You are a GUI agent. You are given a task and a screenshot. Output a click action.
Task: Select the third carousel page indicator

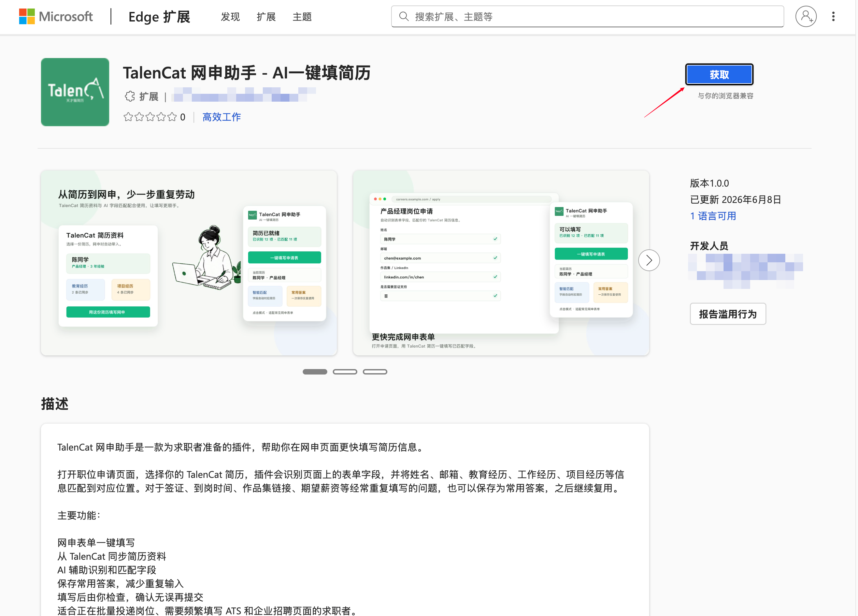tap(374, 372)
